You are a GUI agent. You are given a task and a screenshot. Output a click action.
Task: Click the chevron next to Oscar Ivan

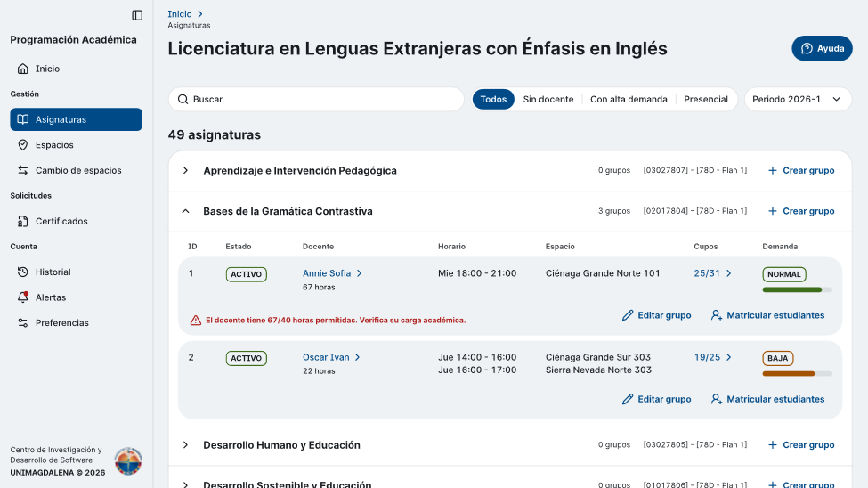tap(358, 357)
